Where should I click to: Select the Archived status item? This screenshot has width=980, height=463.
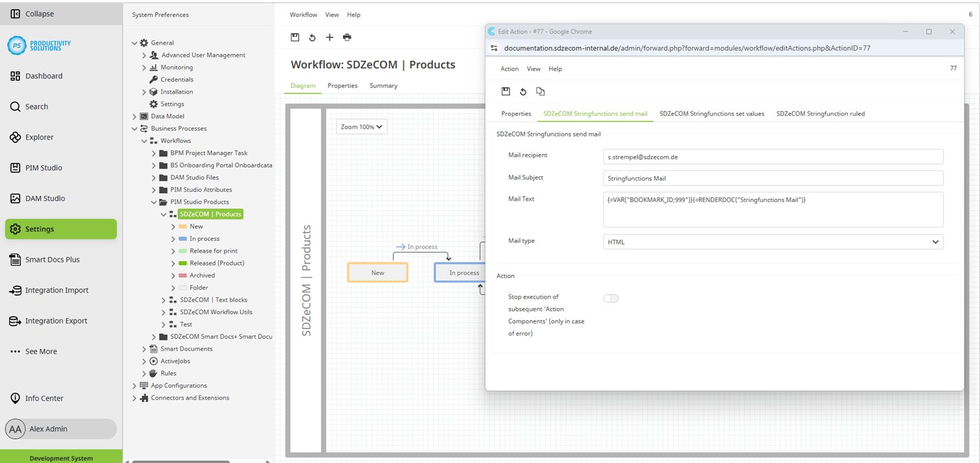click(x=202, y=276)
